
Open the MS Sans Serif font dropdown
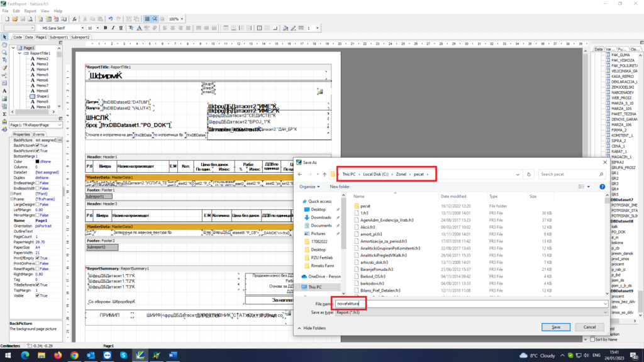pyautogui.click(x=82, y=28)
